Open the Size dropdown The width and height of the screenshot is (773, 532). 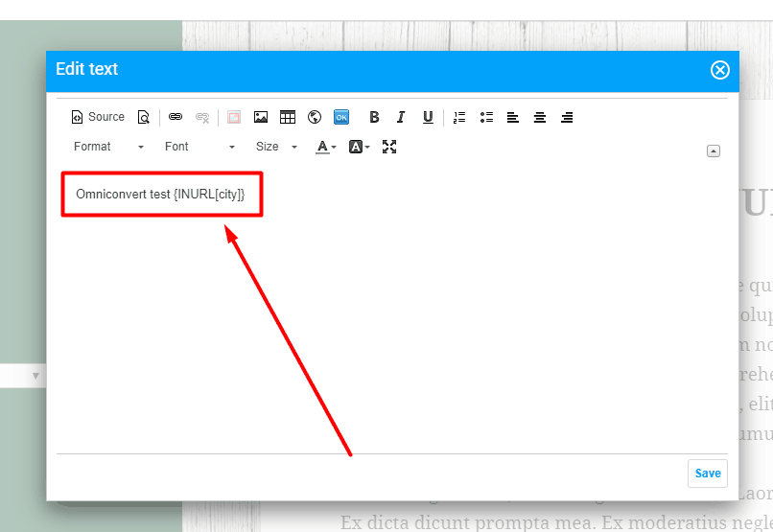tap(276, 147)
